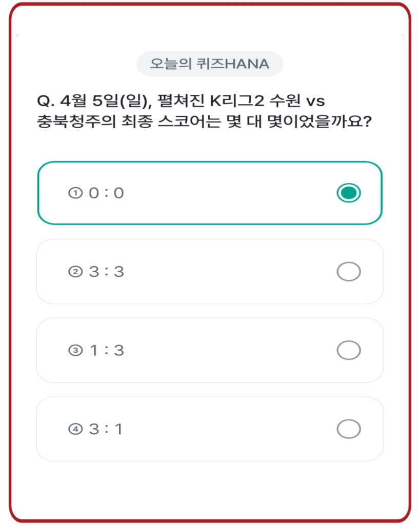The image size is (420, 525).
Task: Select the radio button for 0 : 0
Action: tap(349, 193)
